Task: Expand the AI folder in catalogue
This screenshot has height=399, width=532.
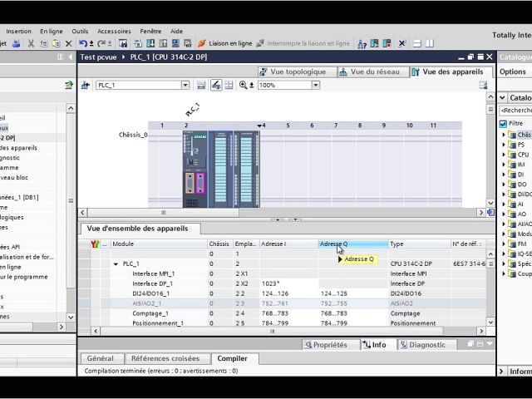Action: 504,204
